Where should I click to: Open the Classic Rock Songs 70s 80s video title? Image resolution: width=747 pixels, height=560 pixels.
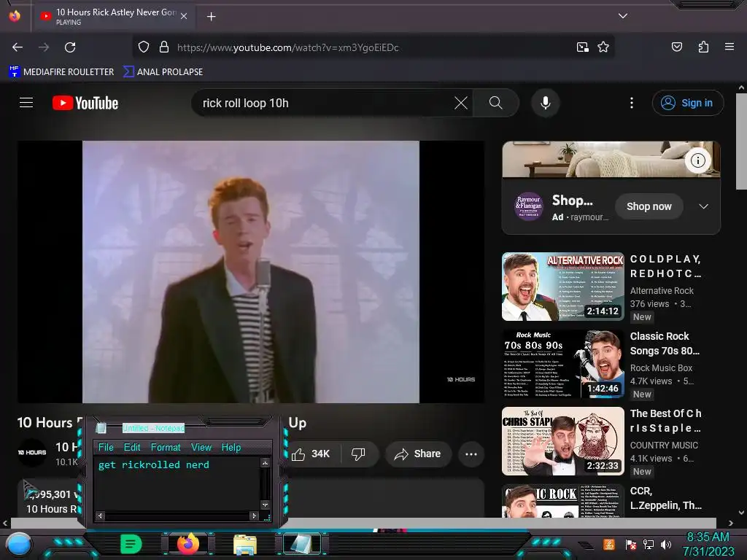[x=665, y=343]
